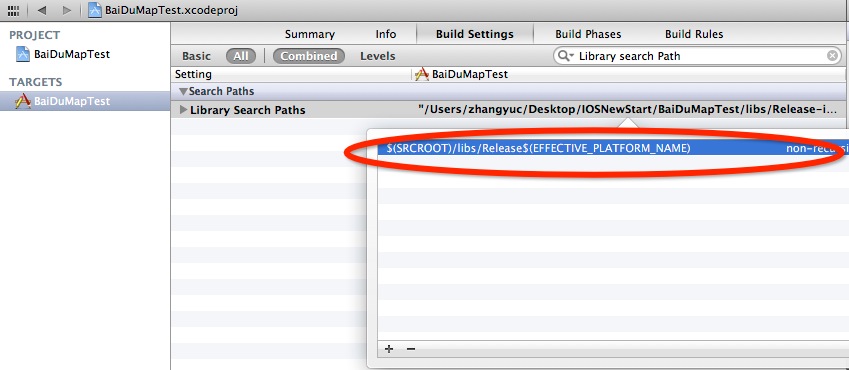Click the PROJECT section heading
Viewport: 849px width, 370px height.
click(x=35, y=35)
